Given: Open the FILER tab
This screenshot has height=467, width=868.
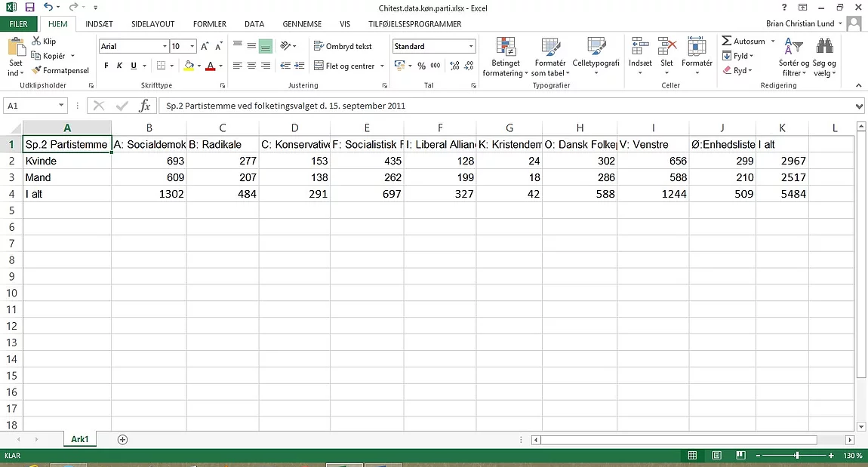Looking at the screenshot, I should pyautogui.click(x=18, y=24).
